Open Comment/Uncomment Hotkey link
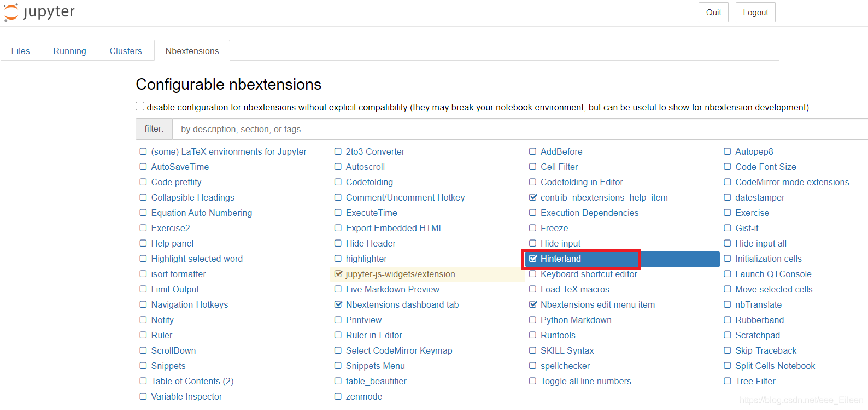 405,197
